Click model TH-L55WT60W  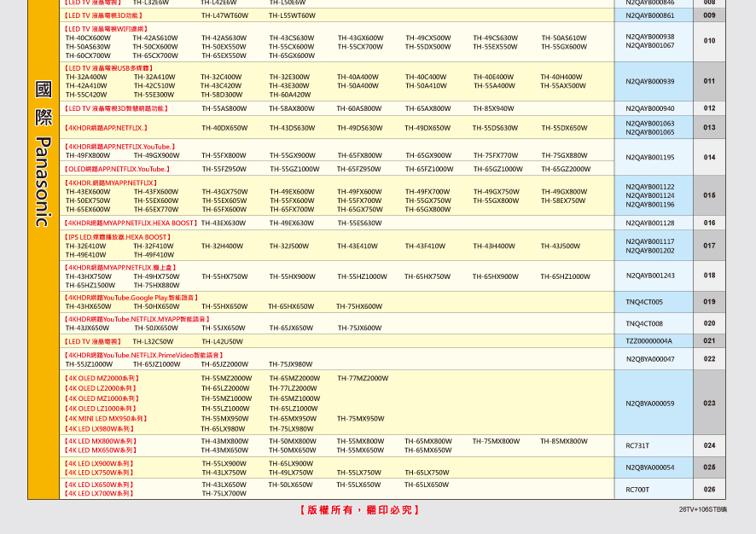tap(292, 15)
